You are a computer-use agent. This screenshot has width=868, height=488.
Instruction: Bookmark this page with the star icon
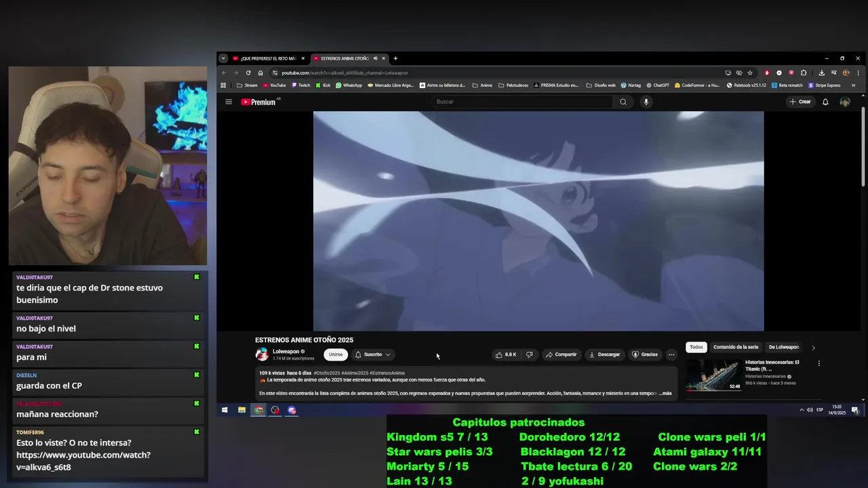[750, 73]
